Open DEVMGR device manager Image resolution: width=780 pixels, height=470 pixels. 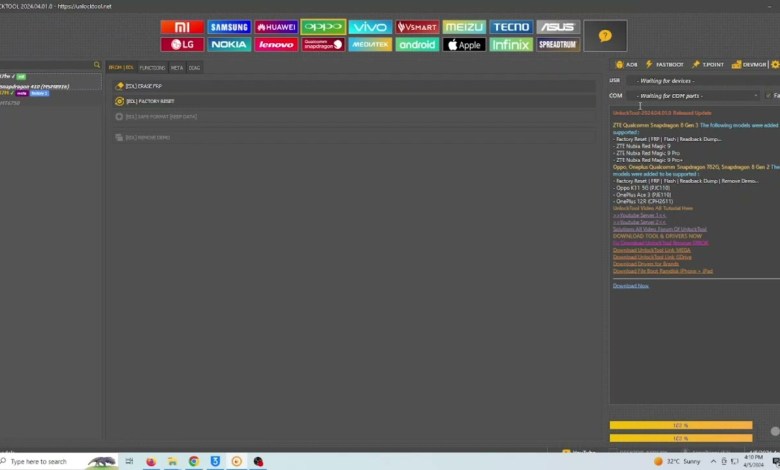coord(749,64)
